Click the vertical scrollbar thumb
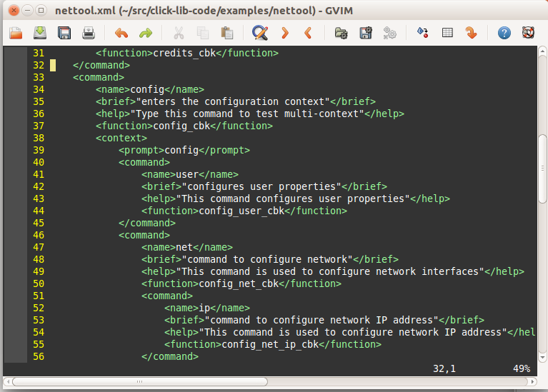This screenshot has height=392, width=548. click(x=542, y=169)
